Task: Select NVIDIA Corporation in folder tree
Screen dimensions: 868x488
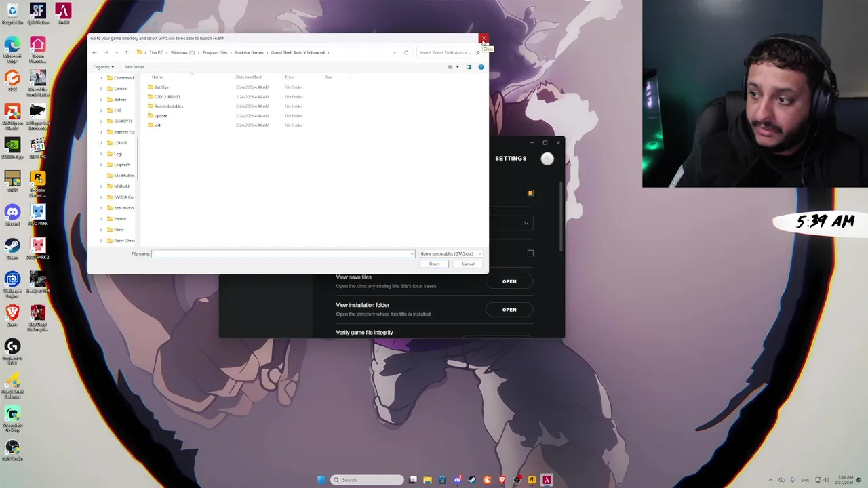Action: [124, 197]
